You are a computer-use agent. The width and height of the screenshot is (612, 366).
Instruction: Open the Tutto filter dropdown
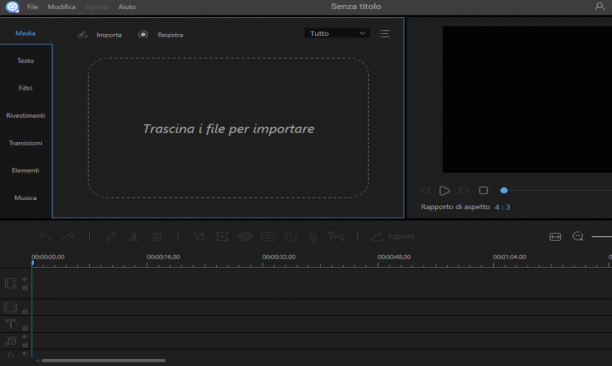[337, 34]
